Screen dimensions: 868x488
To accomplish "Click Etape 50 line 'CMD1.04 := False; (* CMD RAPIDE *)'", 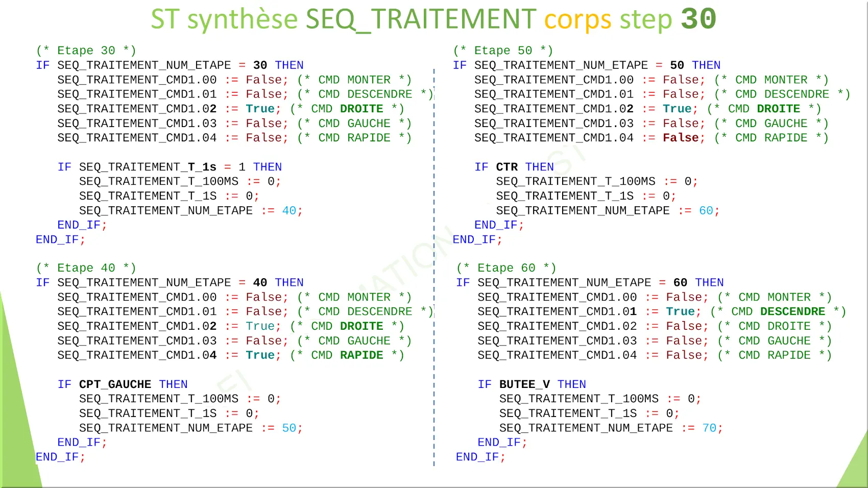I will click(652, 138).
